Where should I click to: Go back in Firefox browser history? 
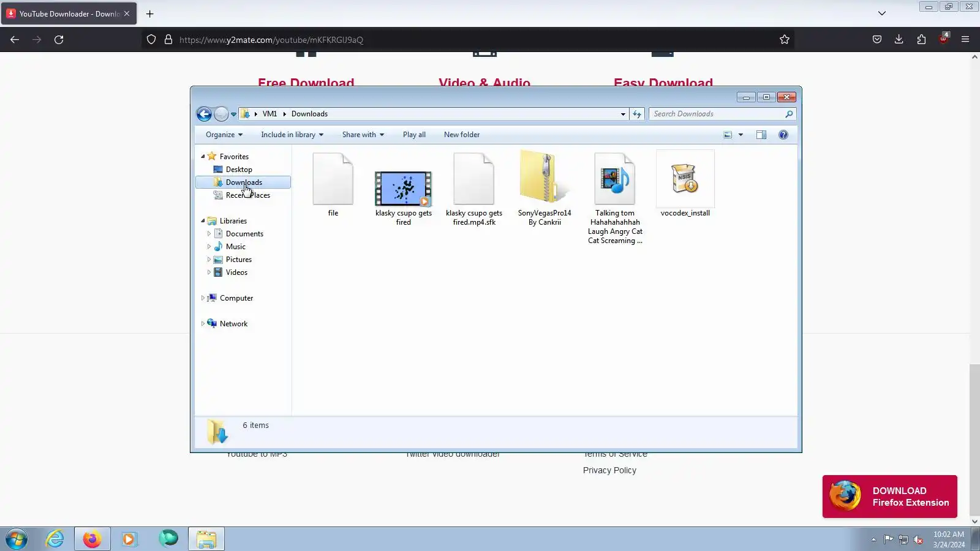(15, 40)
